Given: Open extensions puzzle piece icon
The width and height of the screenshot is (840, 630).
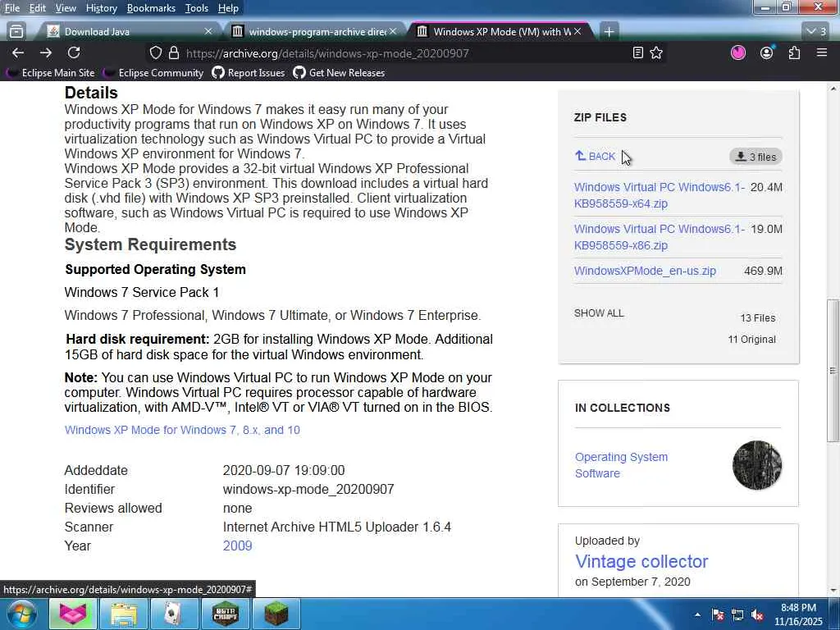Looking at the screenshot, I should tap(794, 52).
